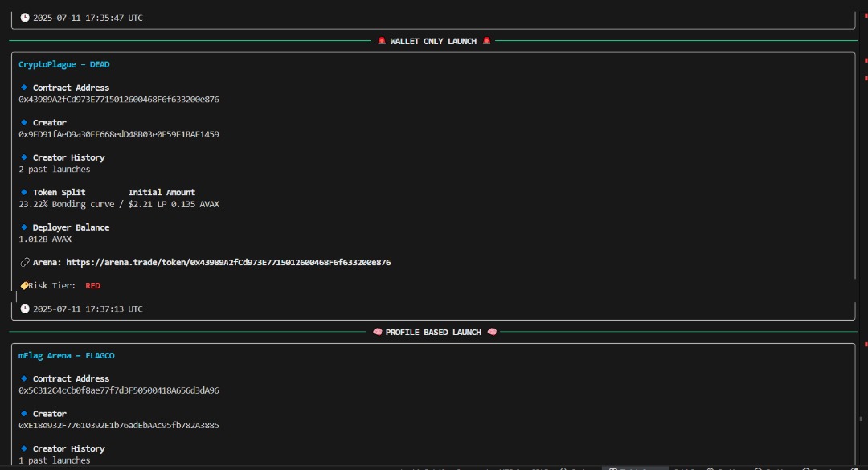Click the right siren icon in WALLET ONLY LAUNCH
The height and width of the screenshot is (470, 868).
click(x=486, y=41)
